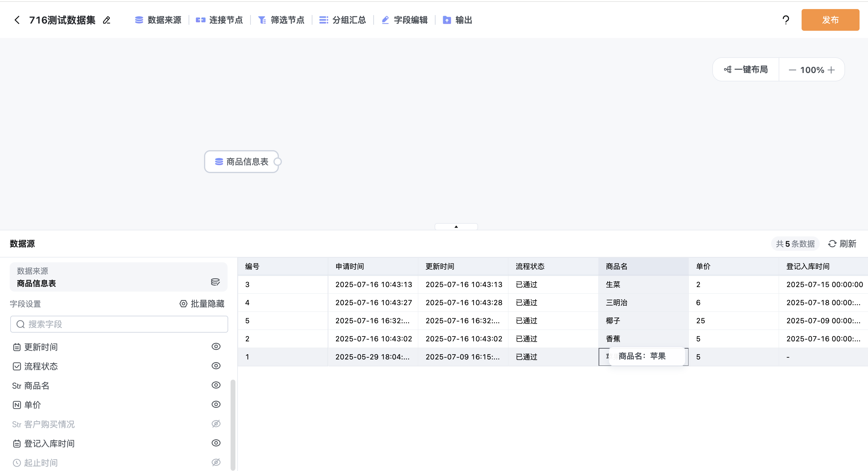Select the 三明治 cell
The image size is (868, 471).
point(643,303)
